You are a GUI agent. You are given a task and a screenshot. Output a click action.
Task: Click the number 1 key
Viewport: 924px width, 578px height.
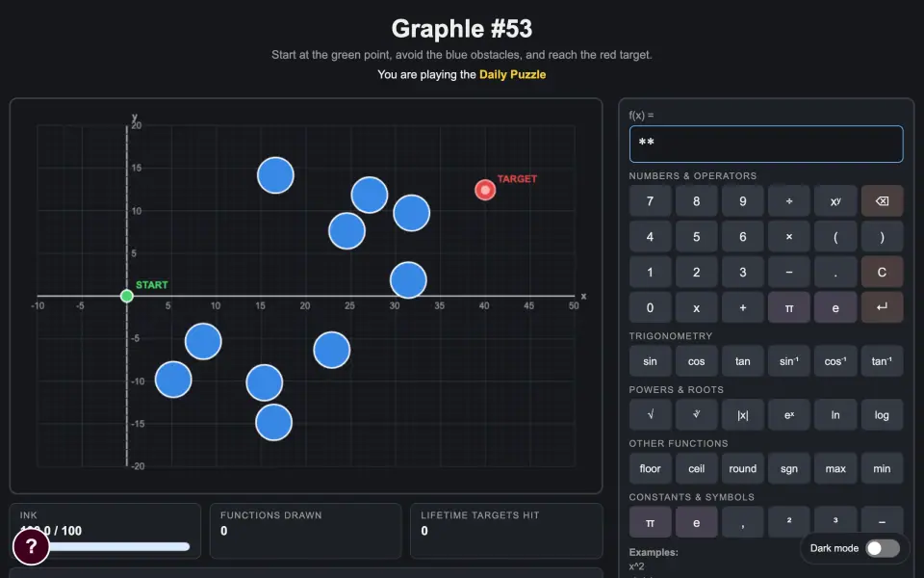(x=650, y=272)
